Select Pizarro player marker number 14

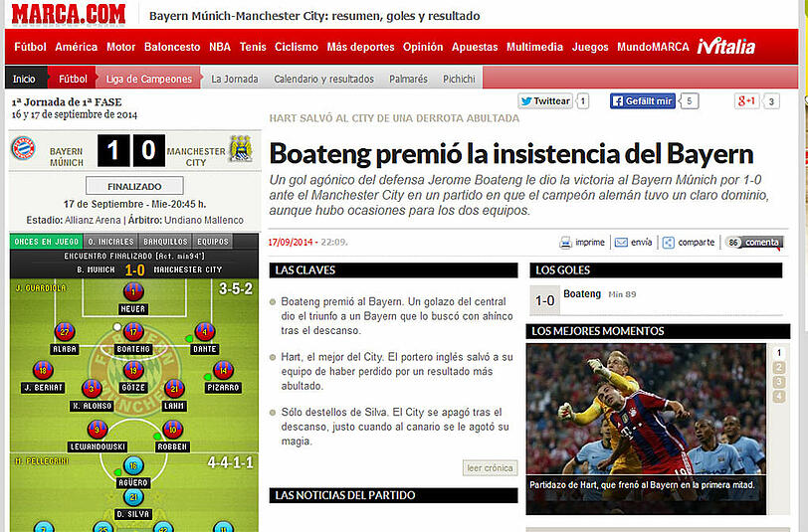click(223, 370)
